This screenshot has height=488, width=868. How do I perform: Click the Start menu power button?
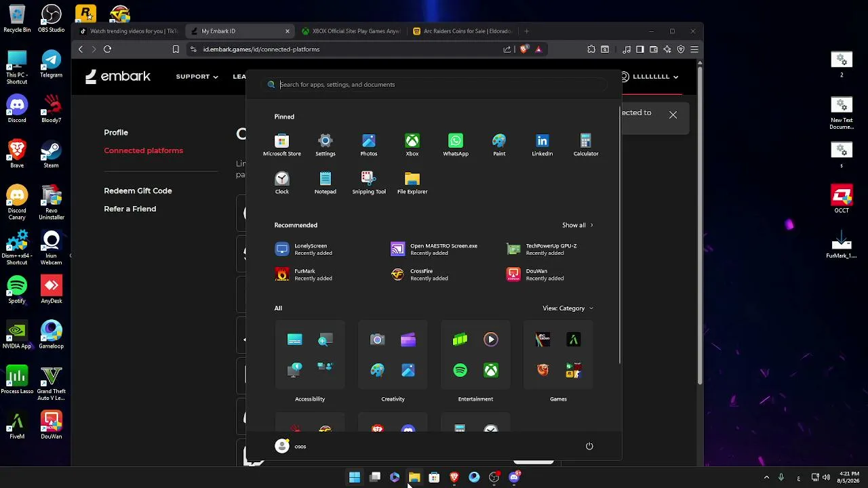[x=589, y=446]
